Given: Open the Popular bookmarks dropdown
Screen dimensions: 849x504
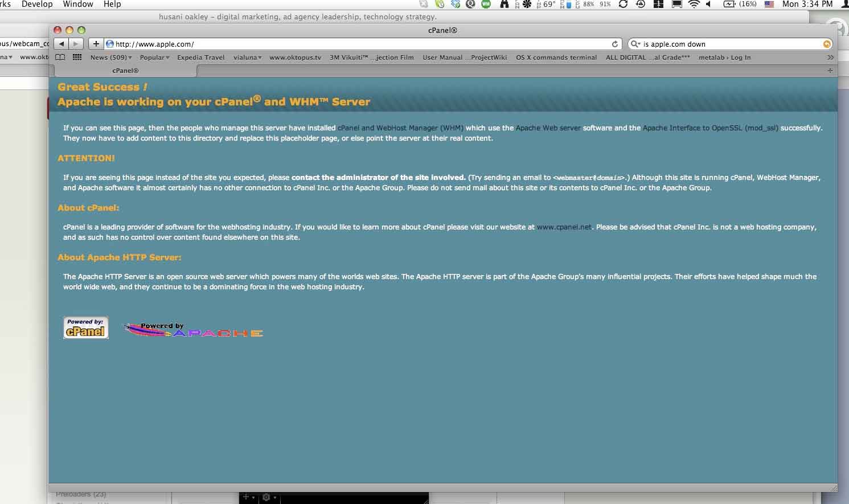Looking at the screenshot, I should 154,58.
